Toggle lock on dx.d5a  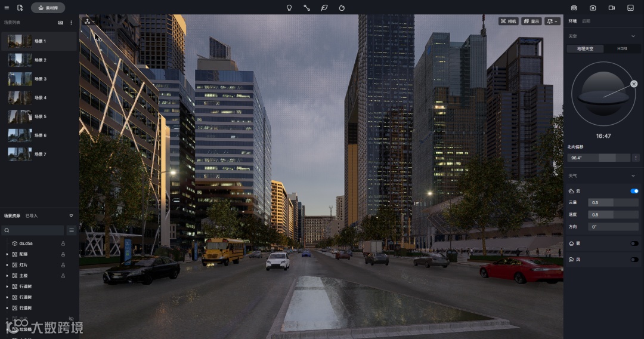point(63,244)
